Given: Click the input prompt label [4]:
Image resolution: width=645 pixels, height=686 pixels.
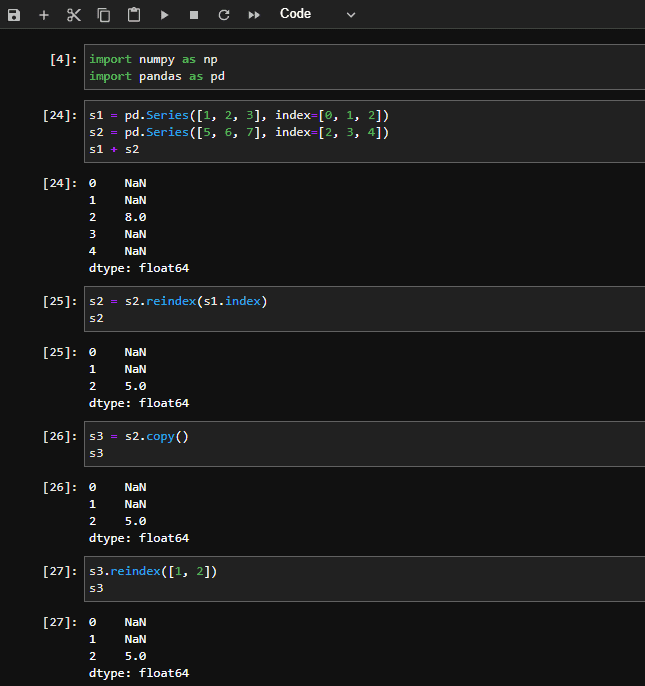Looking at the screenshot, I should [62, 59].
